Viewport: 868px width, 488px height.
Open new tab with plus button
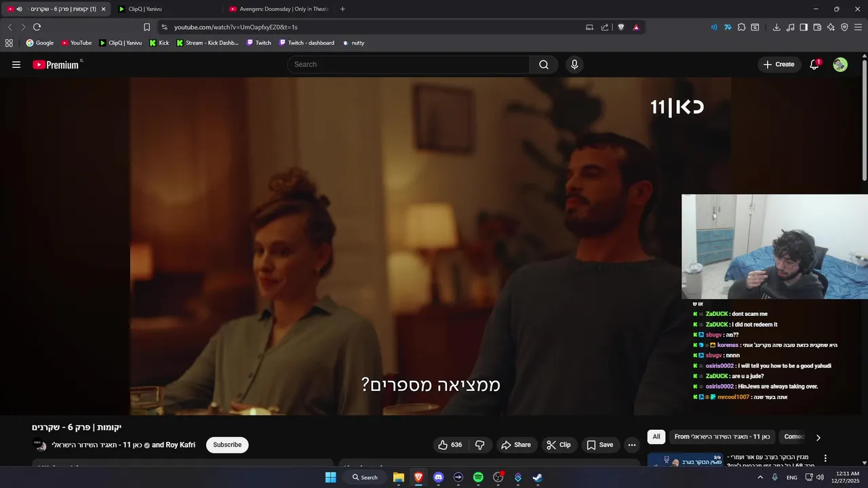coord(342,9)
